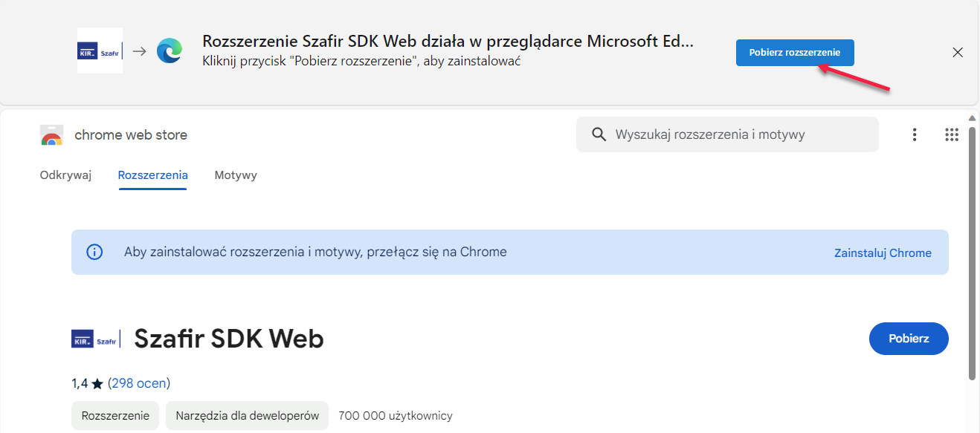Open the Chrome Web Store logo
The image size is (980, 433).
[51, 135]
